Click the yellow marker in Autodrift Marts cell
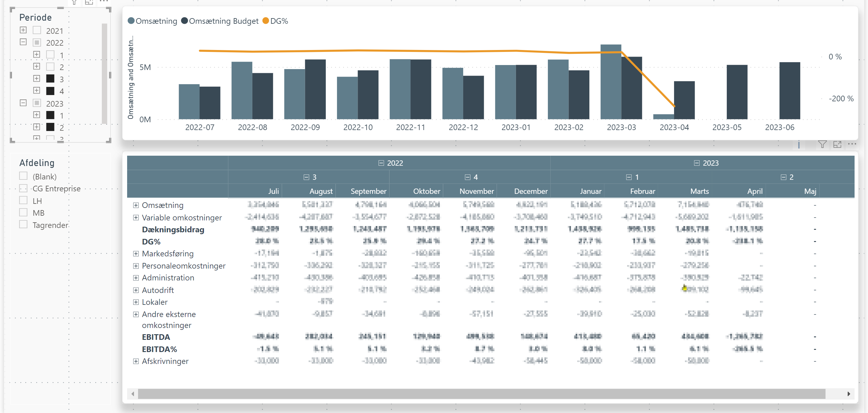The image size is (868, 413). [685, 288]
